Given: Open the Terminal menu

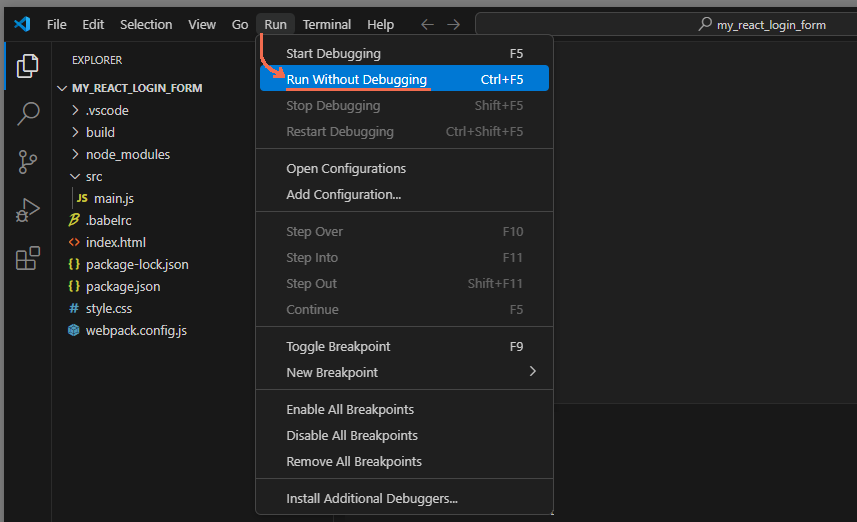Looking at the screenshot, I should tap(327, 24).
